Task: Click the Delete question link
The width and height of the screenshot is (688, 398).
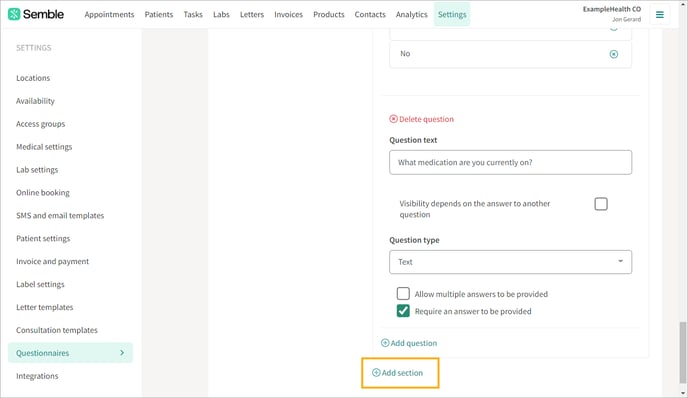Action: tap(421, 119)
